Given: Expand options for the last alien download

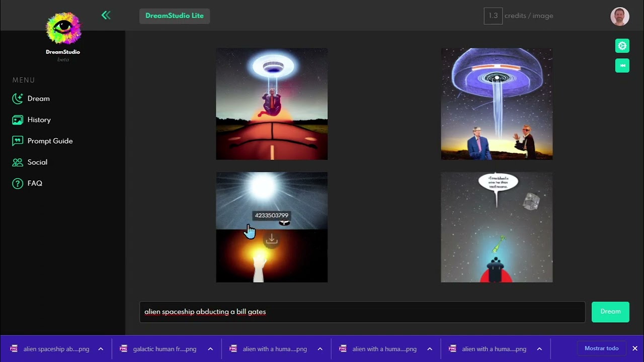Looking at the screenshot, I should click(x=539, y=349).
